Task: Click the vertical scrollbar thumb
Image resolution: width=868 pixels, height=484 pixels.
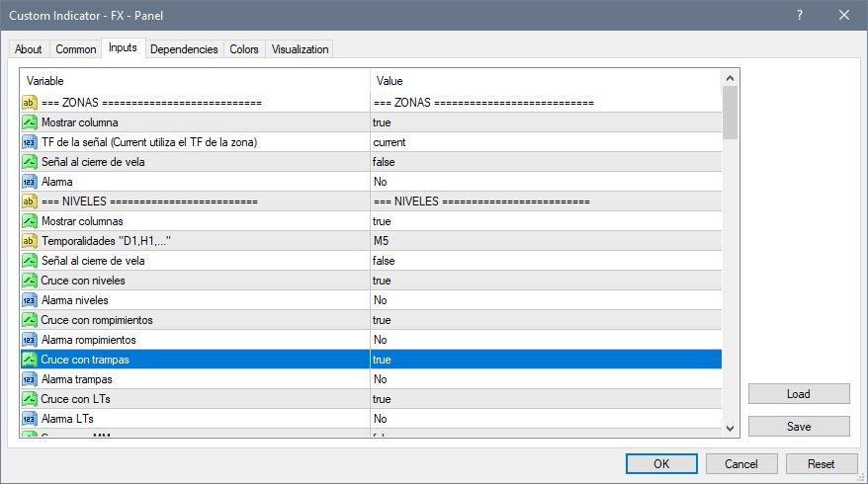Action: (731, 113)
